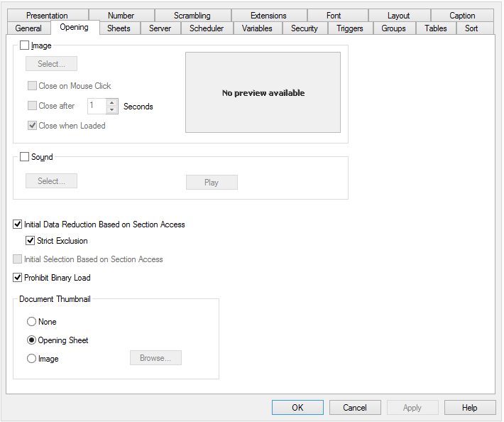Switch to the Presentation tab
Image resolution: width=504 pixels, height=422 pixels.
click(48, 16)
